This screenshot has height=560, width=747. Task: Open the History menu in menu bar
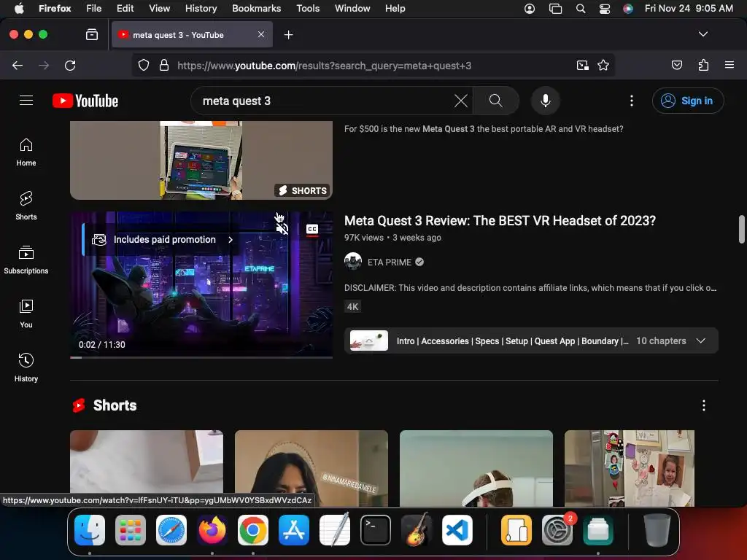pyautogui.click(x=201, y=8)
